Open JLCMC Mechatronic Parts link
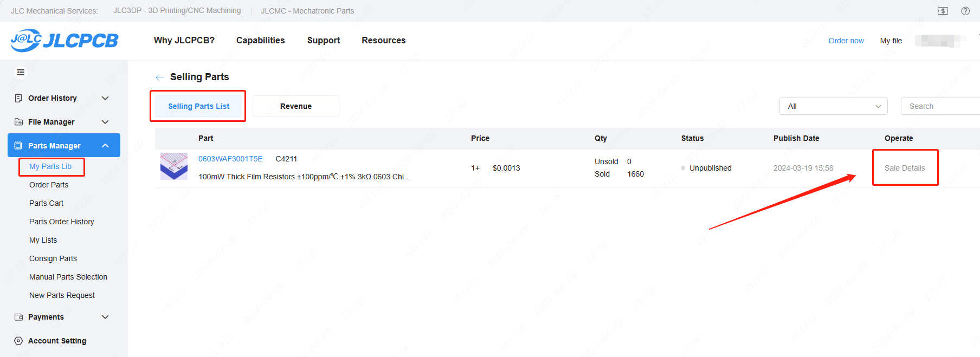This screenshot has height=357, width=980. tap(307, 11)
